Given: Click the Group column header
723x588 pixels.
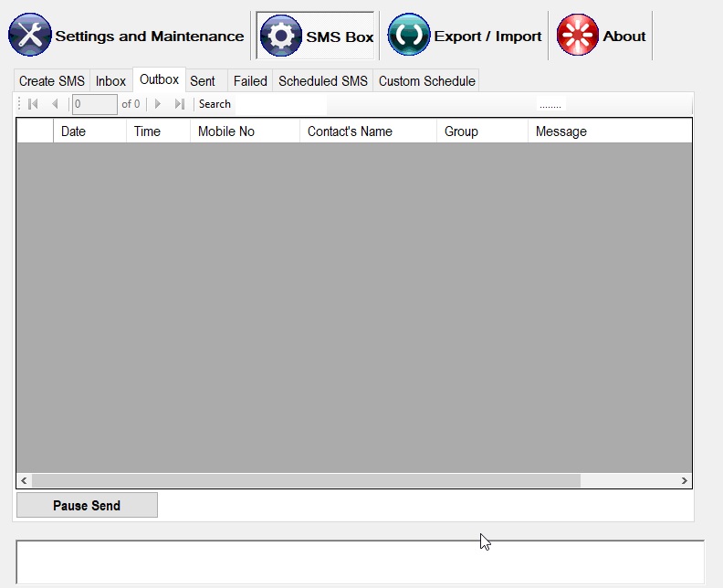Looking at the screenshot, I should 482,131.
